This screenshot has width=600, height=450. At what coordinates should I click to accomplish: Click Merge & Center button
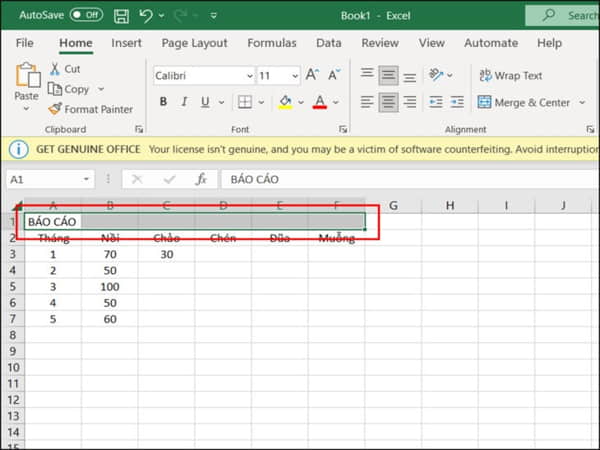click(524, 103)
